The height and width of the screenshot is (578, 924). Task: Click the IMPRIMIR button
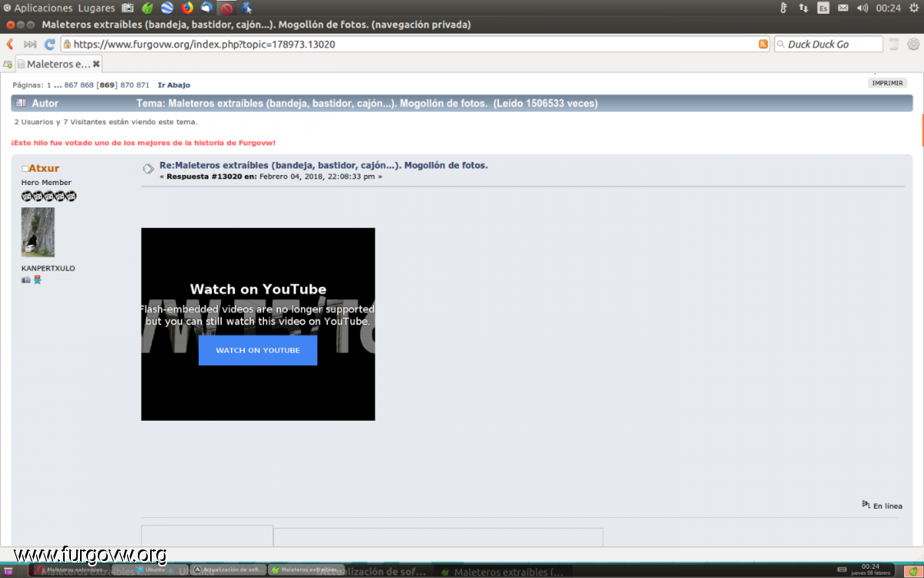pyautogui.click(x=887, y=83)
